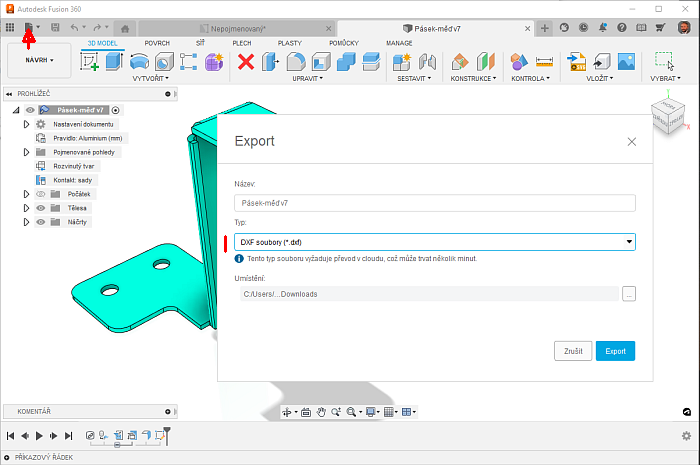Viewport: 700px width, 465px height.
Task: Click the Measure tool under Kontrola
Action: 544,62
